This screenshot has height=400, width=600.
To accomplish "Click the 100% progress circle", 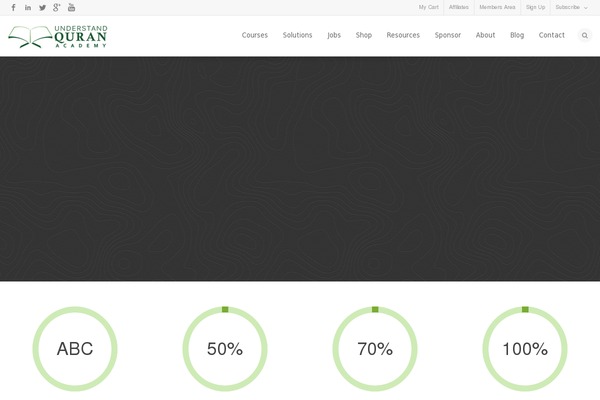I will coord(525,349).
